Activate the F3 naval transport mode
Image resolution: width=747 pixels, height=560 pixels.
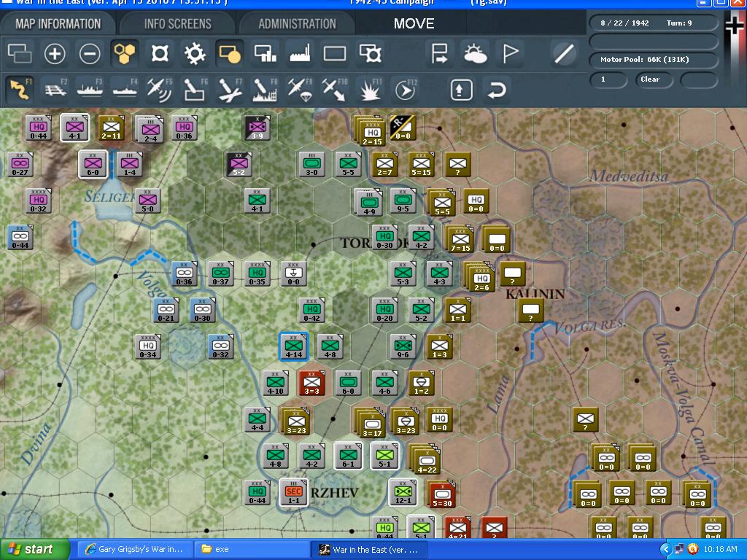(92, 89)
